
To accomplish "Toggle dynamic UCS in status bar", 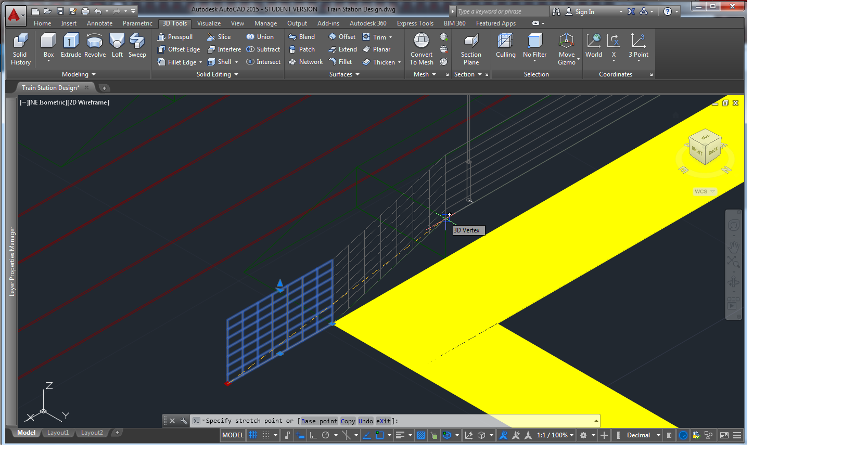I will click(469, 435).
